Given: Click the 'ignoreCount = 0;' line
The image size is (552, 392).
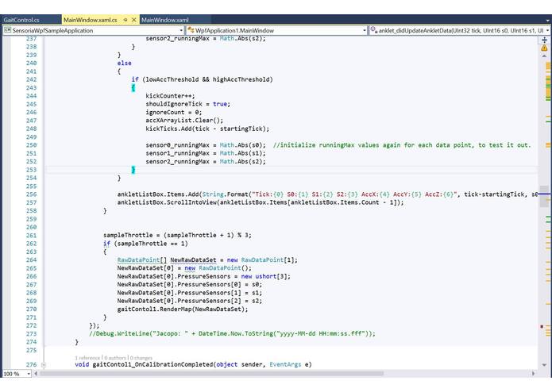Looking at the screenshot, I should 174,112.
